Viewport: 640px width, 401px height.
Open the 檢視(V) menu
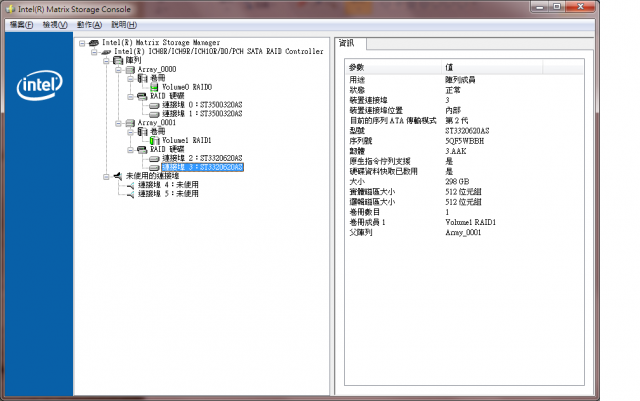coord(55,25)
